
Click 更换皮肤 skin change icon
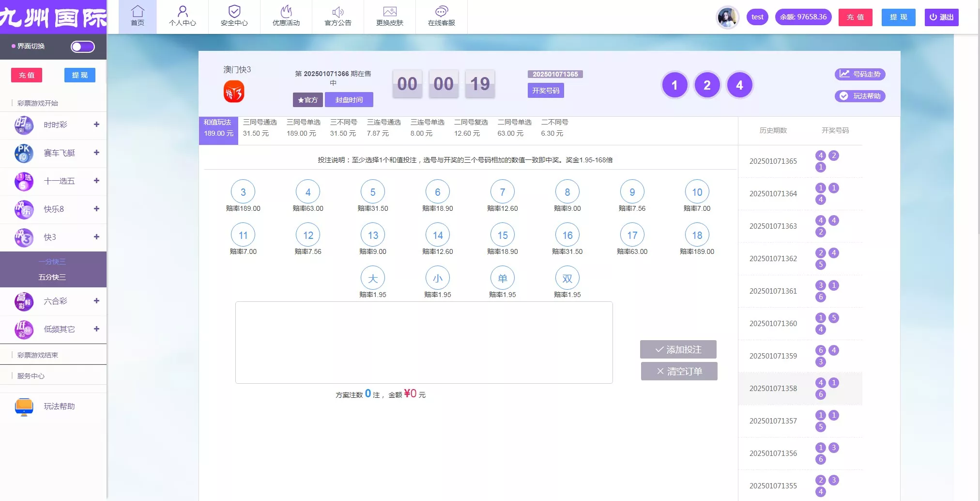coord(390,12)
